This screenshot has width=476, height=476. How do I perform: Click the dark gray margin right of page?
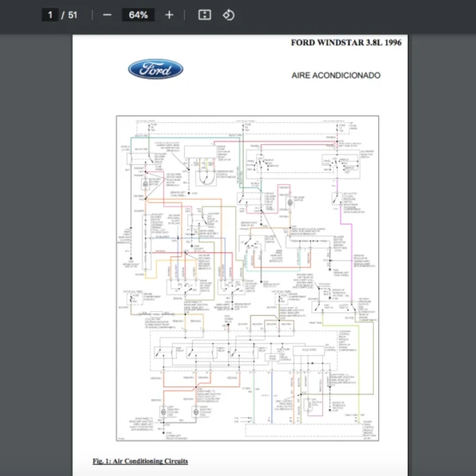(442, 254)
